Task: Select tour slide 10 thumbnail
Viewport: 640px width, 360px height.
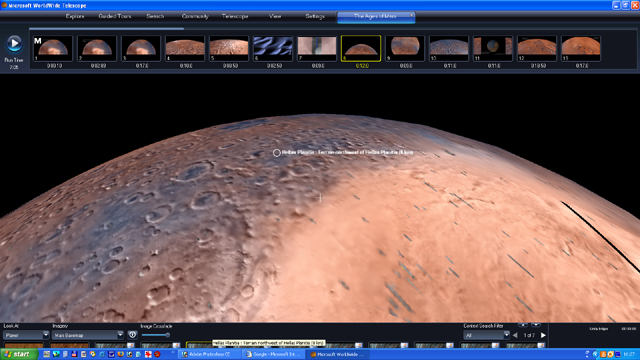Action: point(449,49)
